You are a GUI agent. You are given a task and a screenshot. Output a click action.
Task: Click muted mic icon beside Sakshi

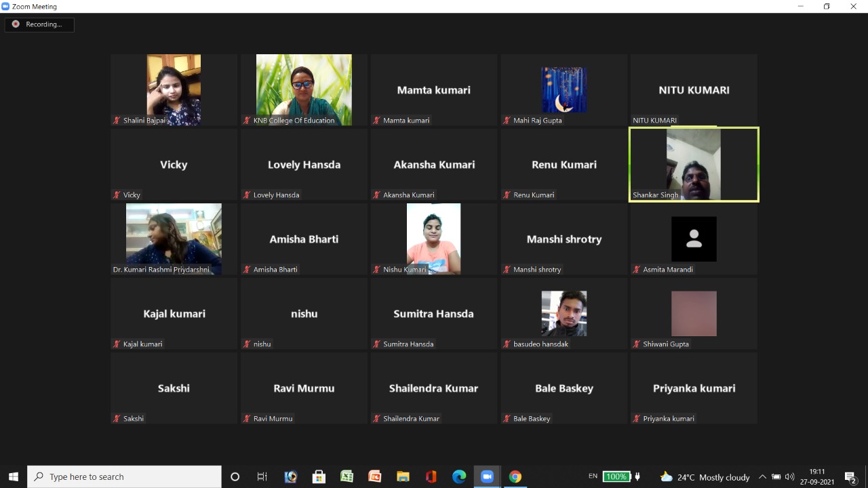[x=117, y=418]
